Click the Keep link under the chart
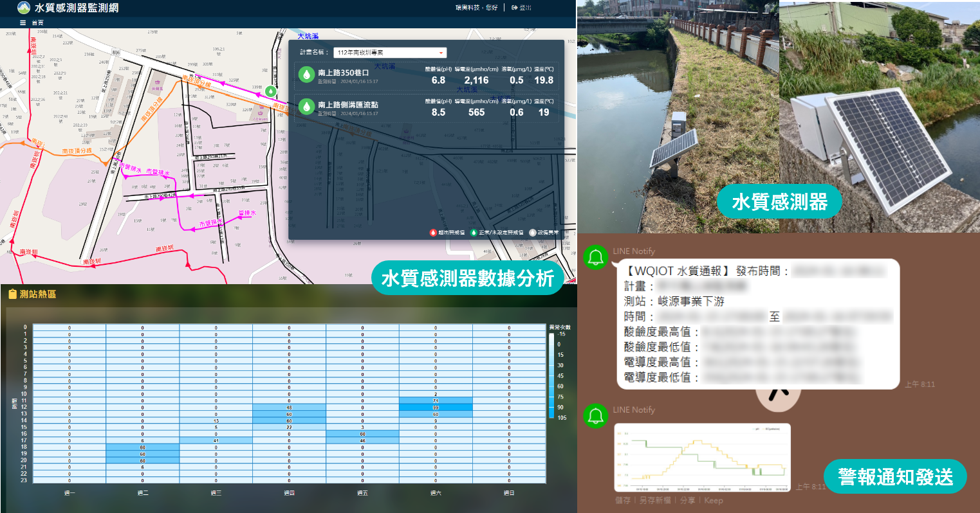This screenshot has width=980, height=513. 714,500
